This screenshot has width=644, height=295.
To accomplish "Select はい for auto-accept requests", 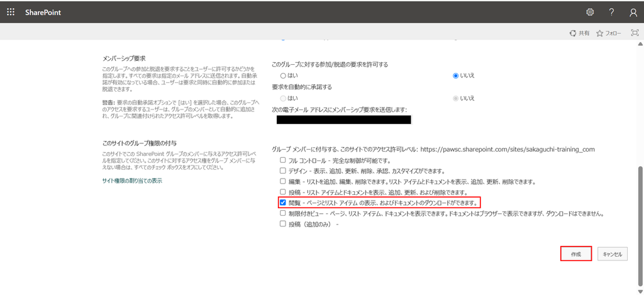I will click(282, 98).
